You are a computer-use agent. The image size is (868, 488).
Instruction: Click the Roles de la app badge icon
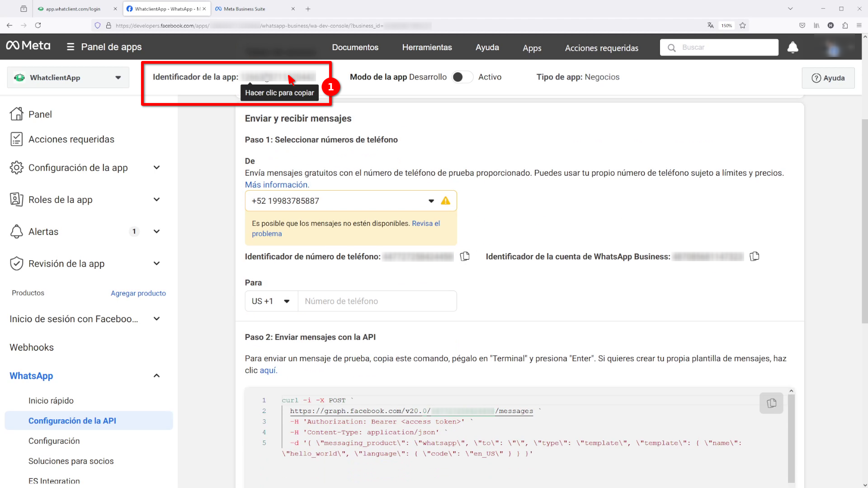click(x=16, y=199)
